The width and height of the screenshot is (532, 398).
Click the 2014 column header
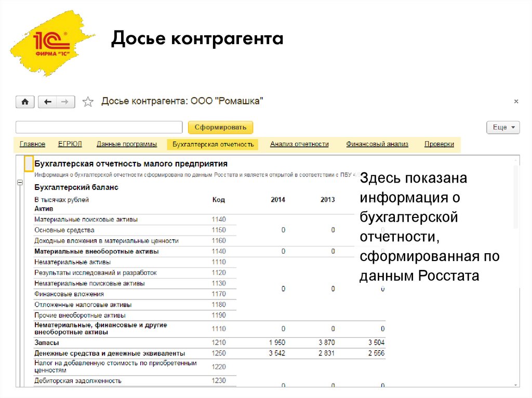[278, 200]
